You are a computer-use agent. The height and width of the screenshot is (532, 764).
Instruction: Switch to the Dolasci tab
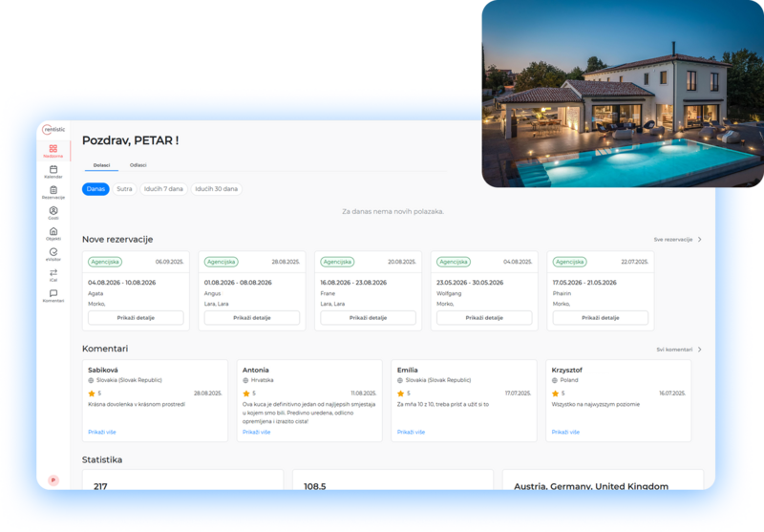[101, 165]
